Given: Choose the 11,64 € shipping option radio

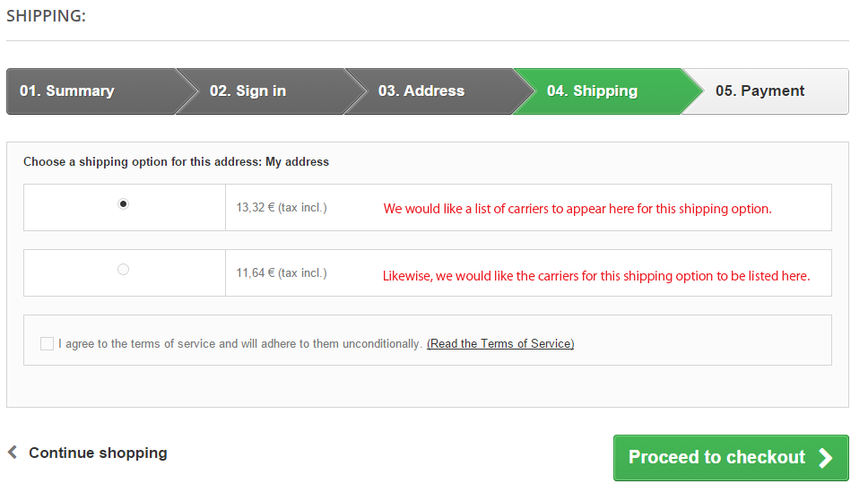Looking at the screenshot, I should click(x=124, y=269).
